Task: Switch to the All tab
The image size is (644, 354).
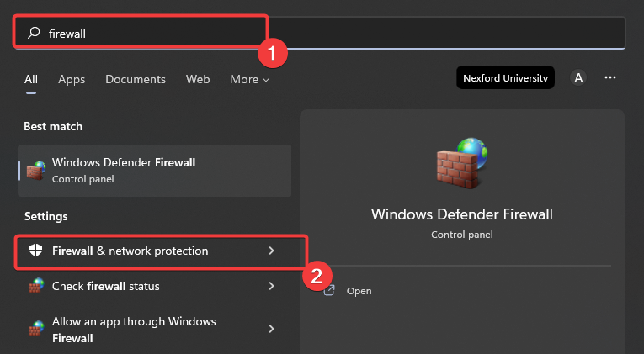Action: click(31, 79)
